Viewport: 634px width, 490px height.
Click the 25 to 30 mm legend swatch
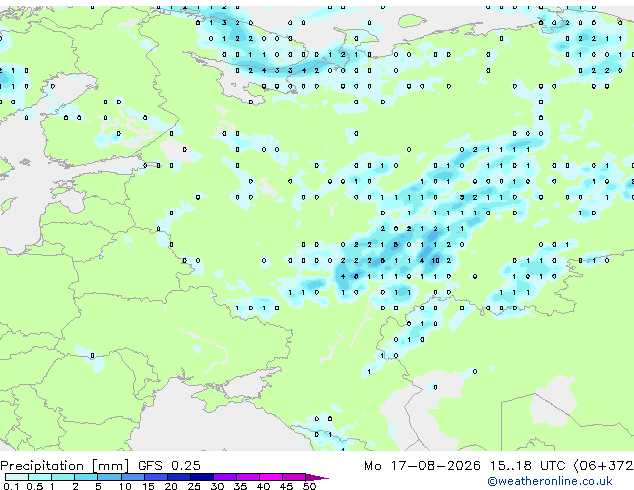201,477
